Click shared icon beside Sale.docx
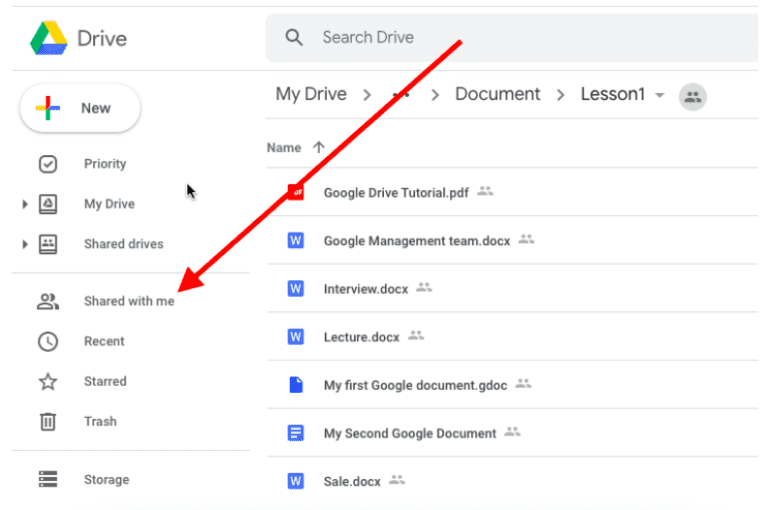This screenshot has height=510, width=768. pyautogui.click(x=397, y=480)
